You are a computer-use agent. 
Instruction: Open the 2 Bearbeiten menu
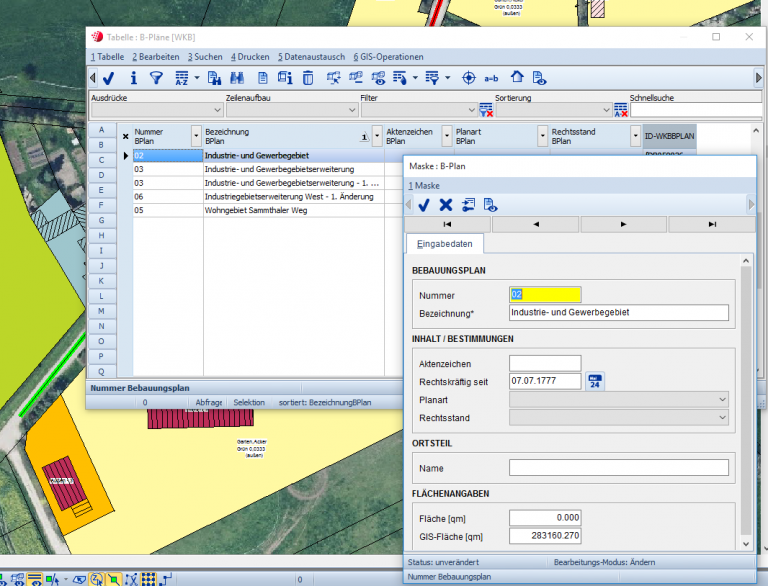coord(156,57)
